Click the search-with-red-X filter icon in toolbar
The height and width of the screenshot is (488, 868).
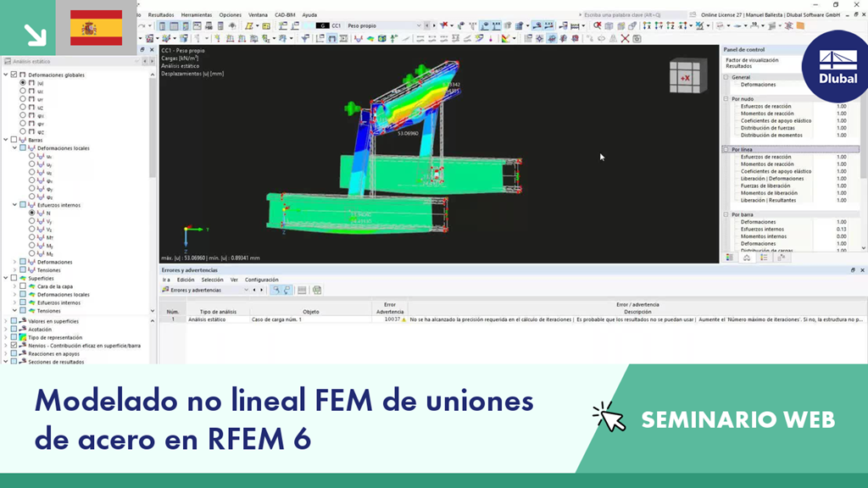point(598,26)
